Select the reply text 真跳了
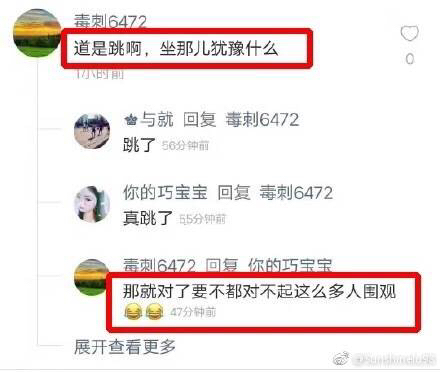The width and height of the screenshot is (440, 372). tap(148, 218)
